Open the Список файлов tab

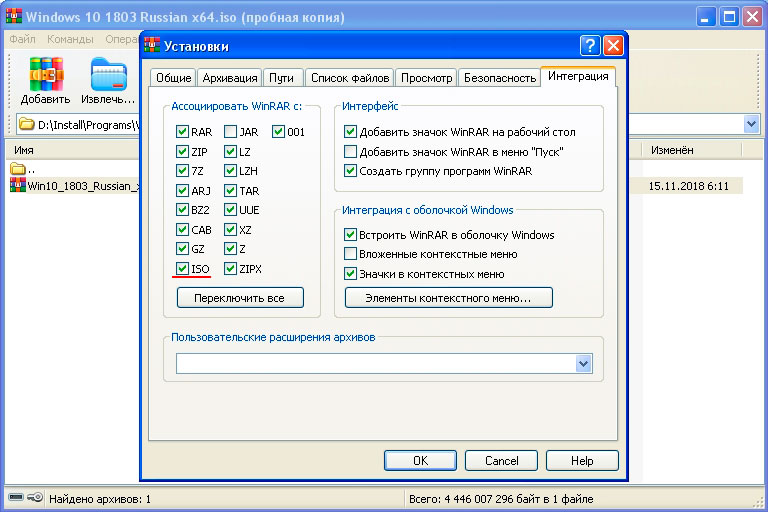pos(350,78)
